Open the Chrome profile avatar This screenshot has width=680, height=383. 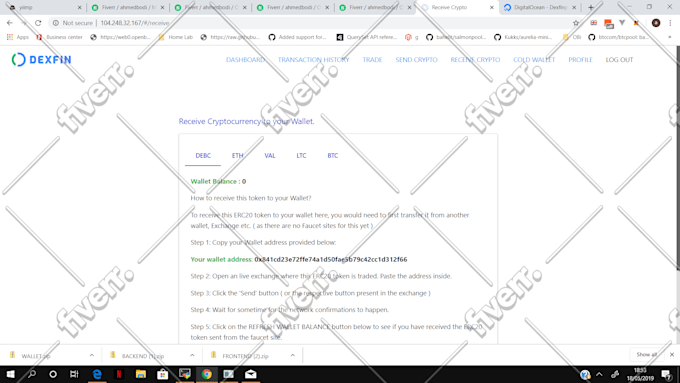[656, 23]
